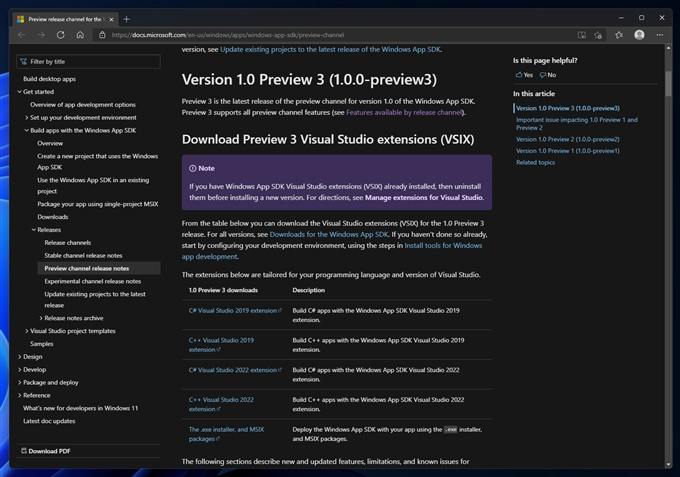Expand the Reference section
680x477 pixels.
pos(20,395)
